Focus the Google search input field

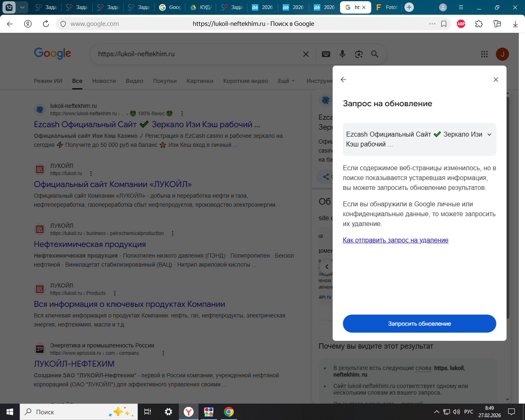tap(198, 54)
